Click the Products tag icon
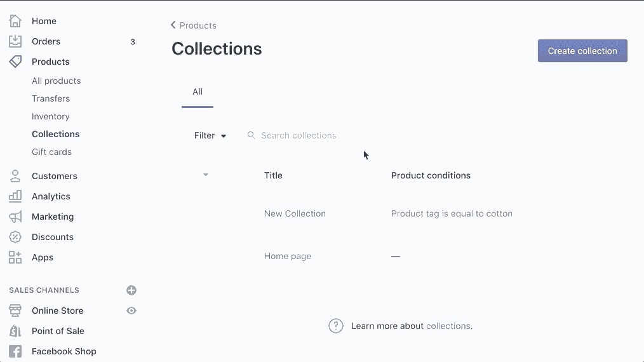 [15, 62]
